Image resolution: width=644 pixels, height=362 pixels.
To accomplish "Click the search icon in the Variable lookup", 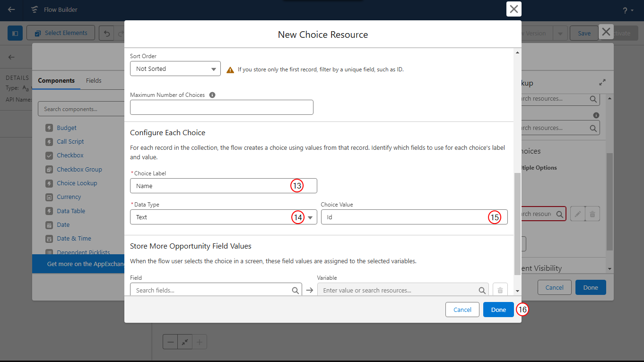I will pyautogui.click(x=482, y=290).
